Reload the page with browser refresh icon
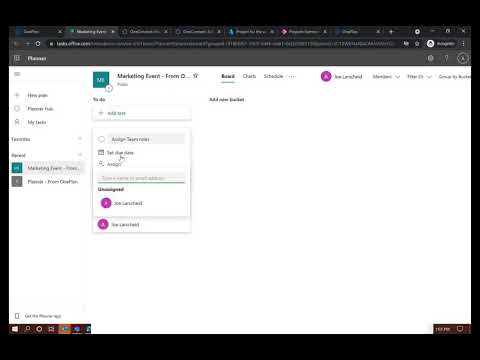This screenshot has height=360, width=480. point(38,44)
